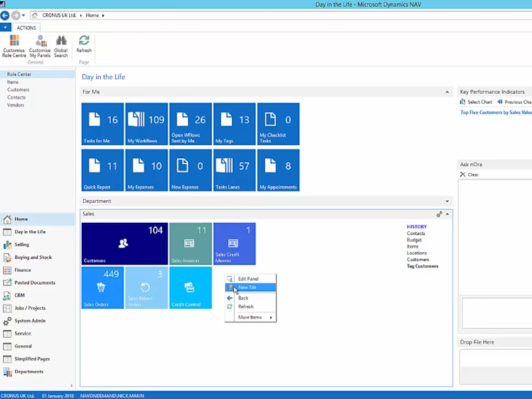Open the Sales Return Orders tile
The width and height of the screenshot is (532, 399).
click(x=146, y=288)
